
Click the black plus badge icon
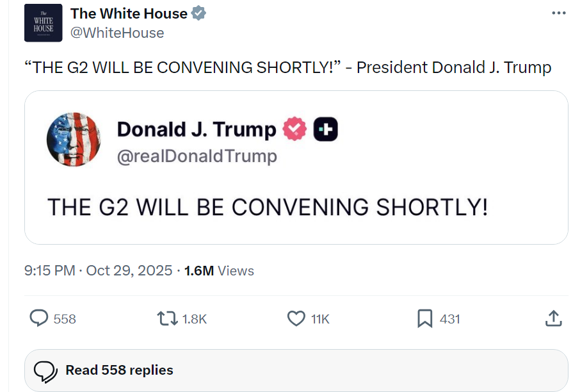coord(325,129)
